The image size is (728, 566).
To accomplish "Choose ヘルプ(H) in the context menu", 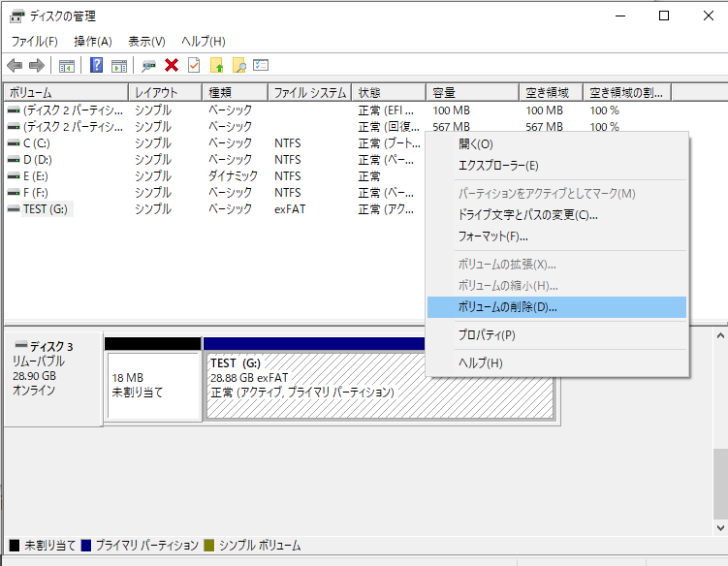I will tap(556, 363).
